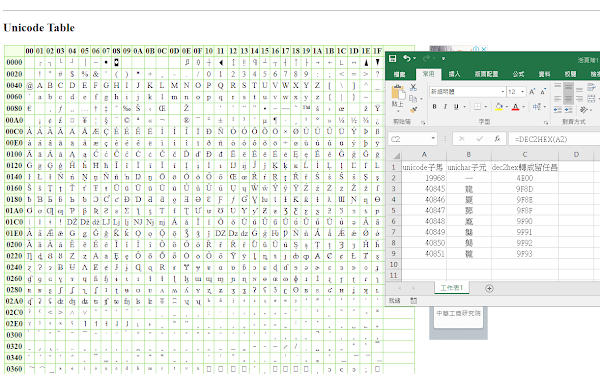Click the Cut scissors icon
Viewport: 600px width, 374px height.
coord(413,88)
